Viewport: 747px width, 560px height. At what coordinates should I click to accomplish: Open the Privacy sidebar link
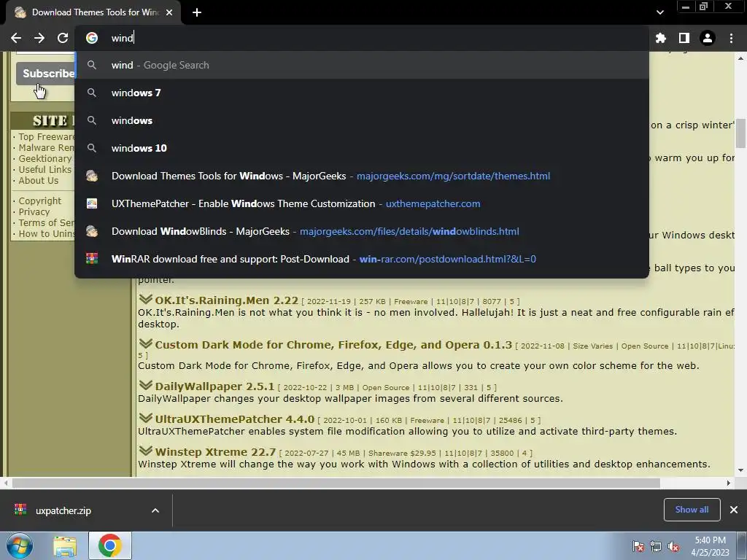tap(34, 212)
